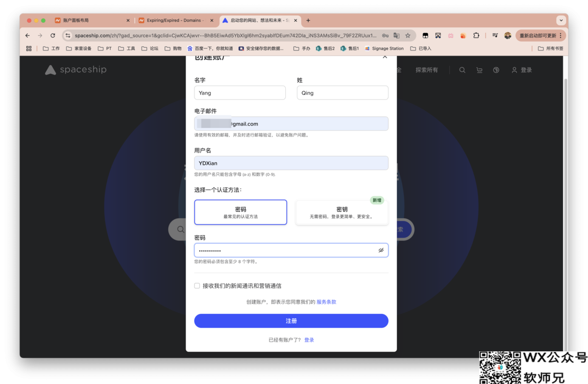Go back to the previous page

coord(27,35)
